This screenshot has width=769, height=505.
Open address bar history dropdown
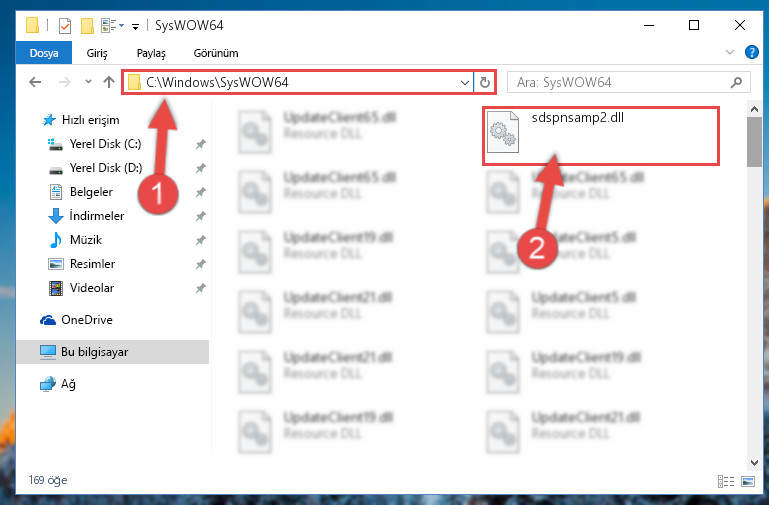click(464, 82)
